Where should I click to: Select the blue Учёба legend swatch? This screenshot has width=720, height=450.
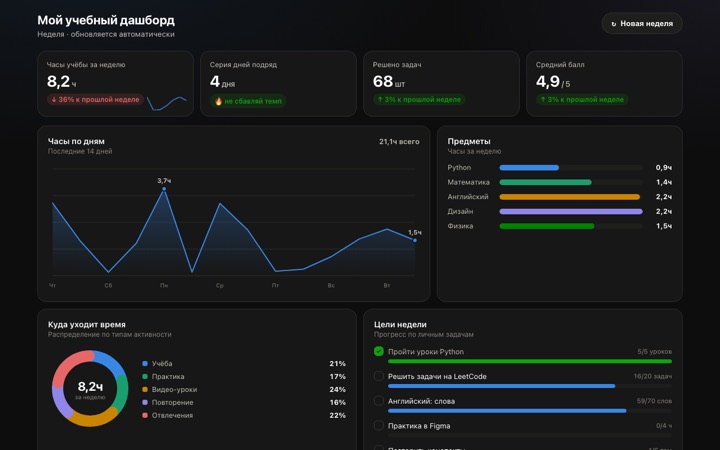145,364
